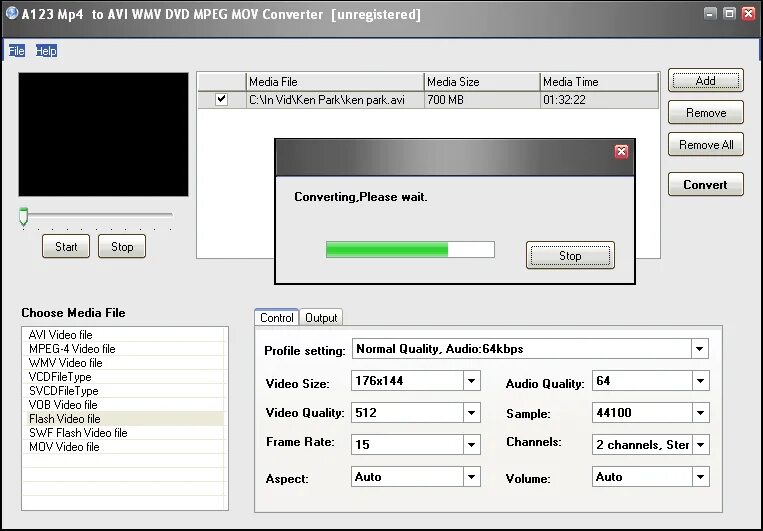
Task: Open the Help menu
Action: pos(46,51)
